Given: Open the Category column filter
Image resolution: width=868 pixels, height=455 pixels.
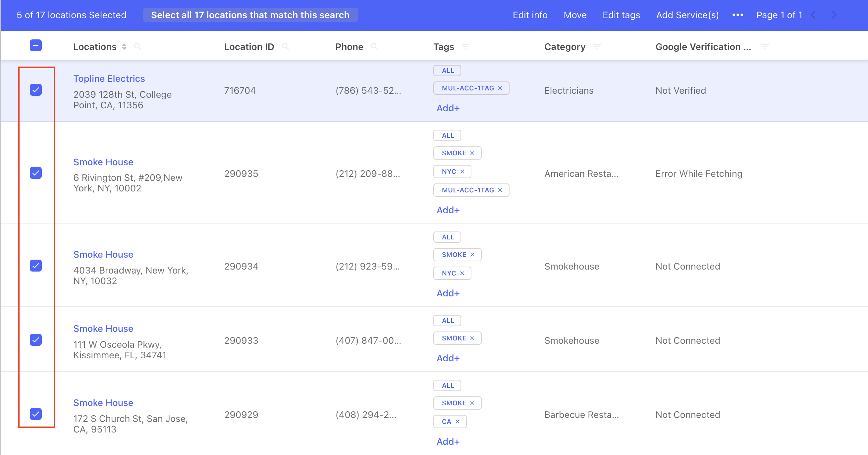Looking at the screenshot, I should pos(597,46).
